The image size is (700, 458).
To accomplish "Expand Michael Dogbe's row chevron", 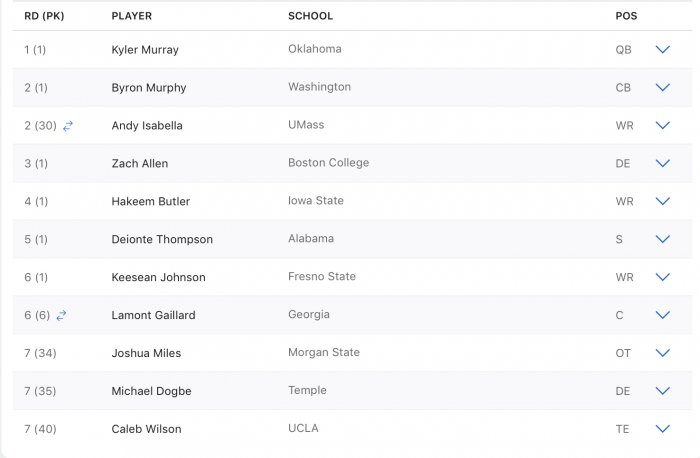I will pyautogui.click(x=662, y=391).
